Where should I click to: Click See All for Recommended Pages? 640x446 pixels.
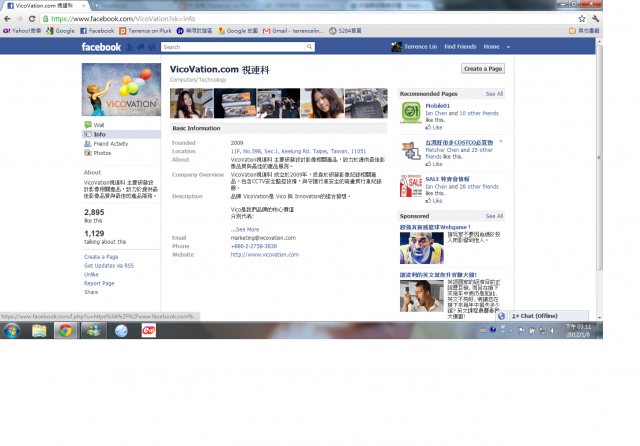coord(494,94)
